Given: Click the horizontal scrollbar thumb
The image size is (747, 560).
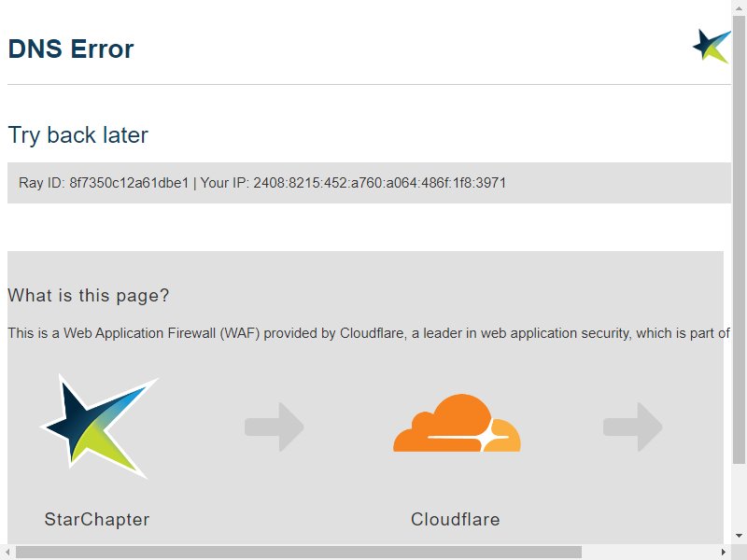Looking at the screenshot, I should pos(299,552).
